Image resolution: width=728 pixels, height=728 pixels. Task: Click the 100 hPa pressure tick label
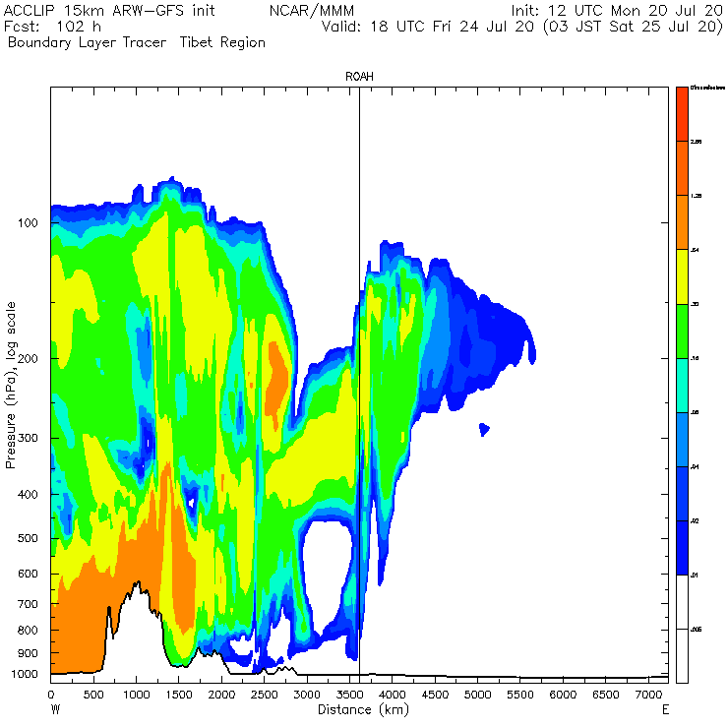(28, 223)
